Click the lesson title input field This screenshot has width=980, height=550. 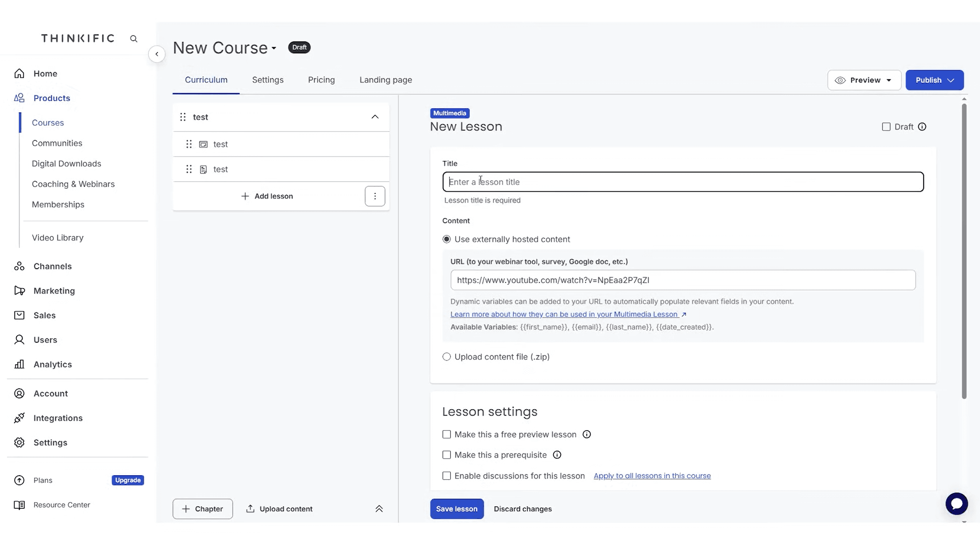tap(682, 182)
